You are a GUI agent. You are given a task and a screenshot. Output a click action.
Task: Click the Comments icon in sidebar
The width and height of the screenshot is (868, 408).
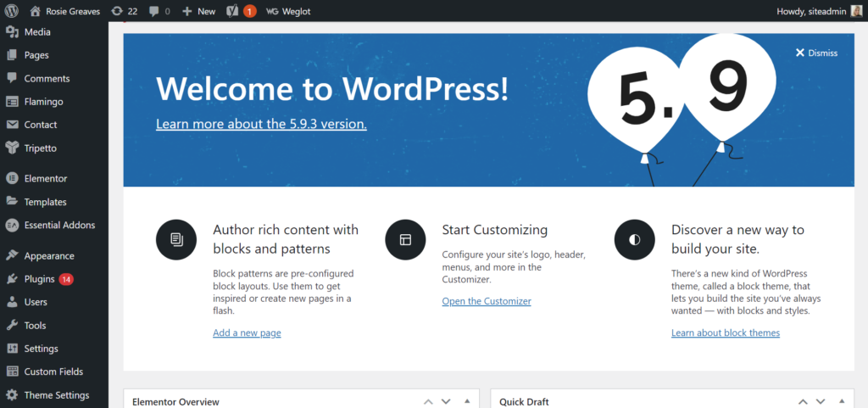(12, 78)
